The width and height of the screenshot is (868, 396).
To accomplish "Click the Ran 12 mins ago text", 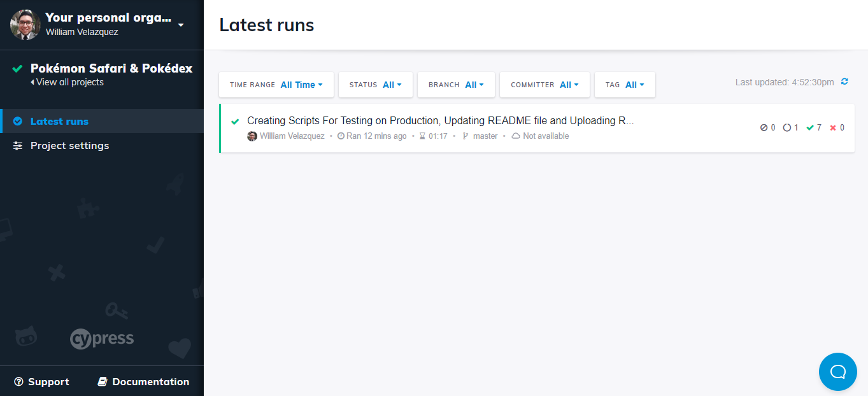I will coord(376,136).
